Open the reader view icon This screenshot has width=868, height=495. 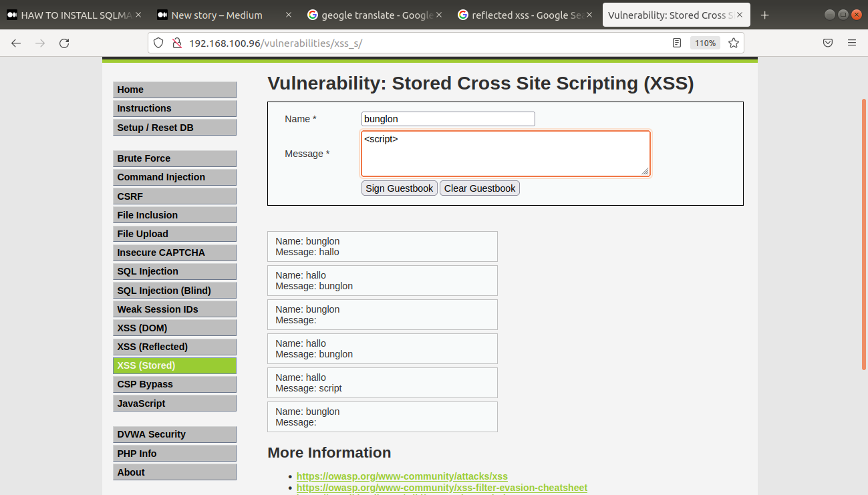point(677,43)
